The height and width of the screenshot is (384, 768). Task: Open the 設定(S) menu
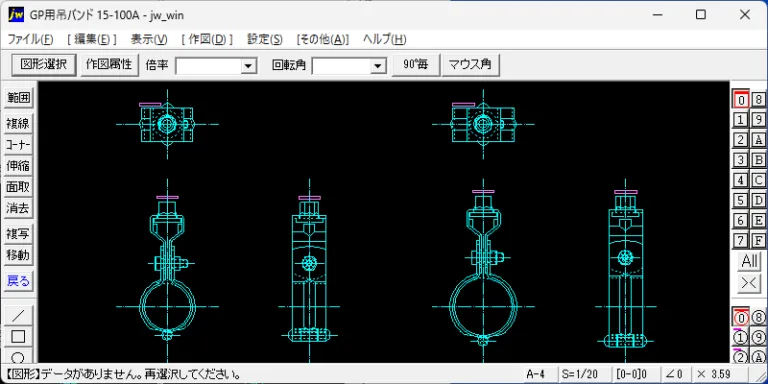(264, 39)
